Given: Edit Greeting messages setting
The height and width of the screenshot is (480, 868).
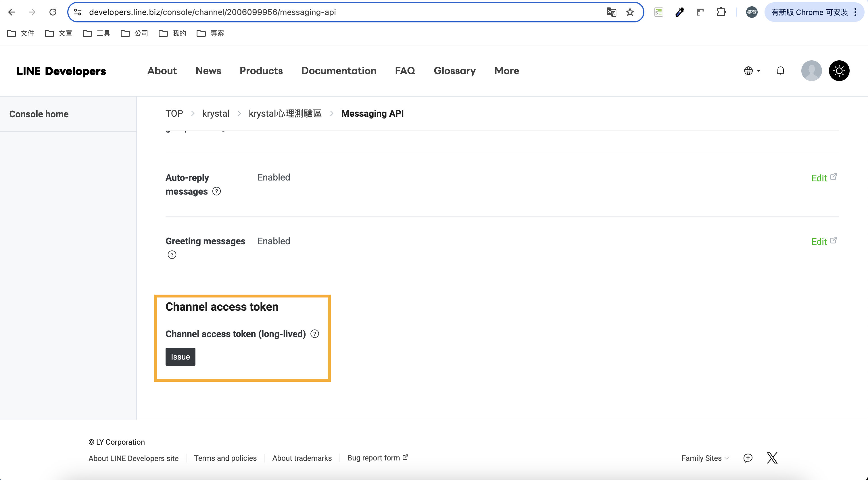Looking at the screenshot, I should pos(824,241).
